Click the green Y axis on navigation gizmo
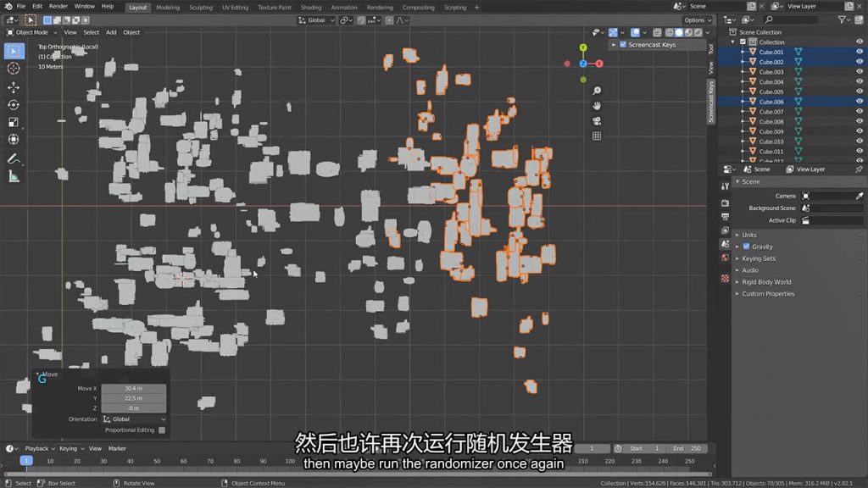The height and width of the screenshot is (488, 868). pos(583,48)
